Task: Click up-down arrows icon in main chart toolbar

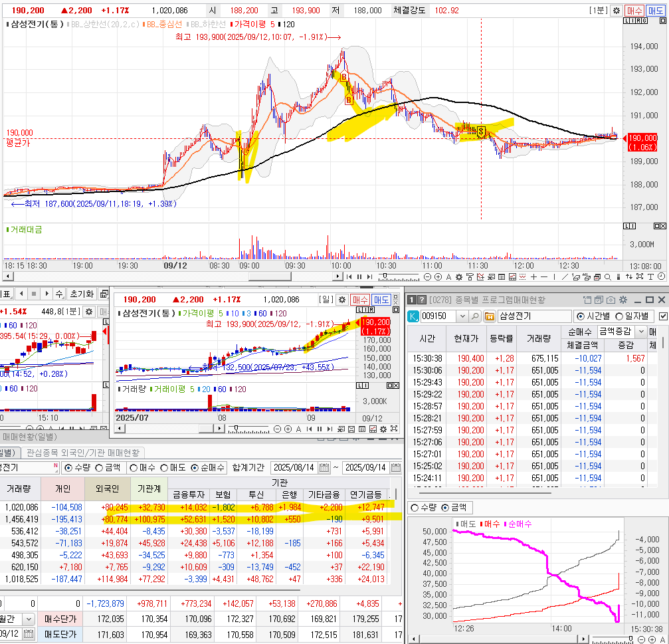Action: tap(629, 277)
